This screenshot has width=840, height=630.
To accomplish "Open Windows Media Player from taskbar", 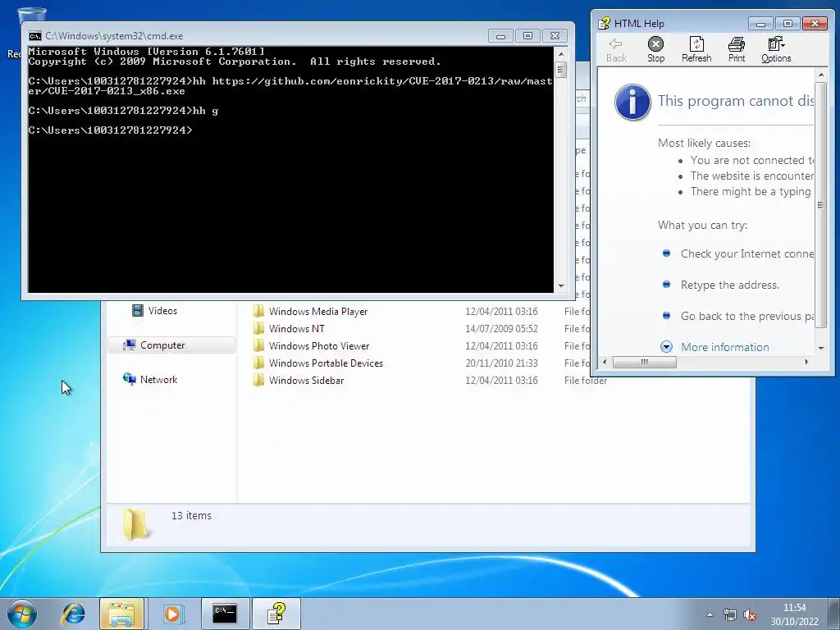I will pyautogui.click(x=172, y=614).
